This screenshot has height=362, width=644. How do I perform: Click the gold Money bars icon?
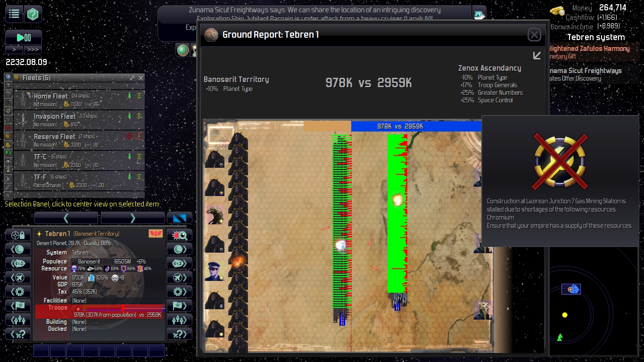click(557, 10)
